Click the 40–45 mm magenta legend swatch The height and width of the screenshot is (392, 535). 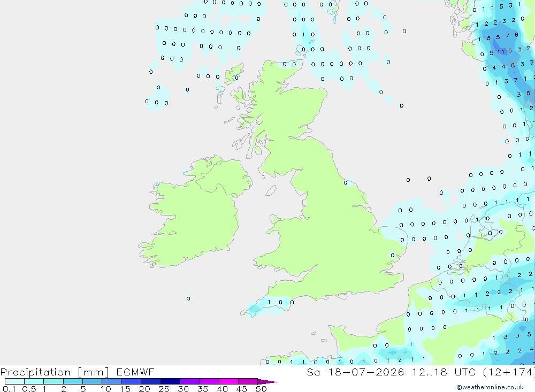tap(228, 381)
